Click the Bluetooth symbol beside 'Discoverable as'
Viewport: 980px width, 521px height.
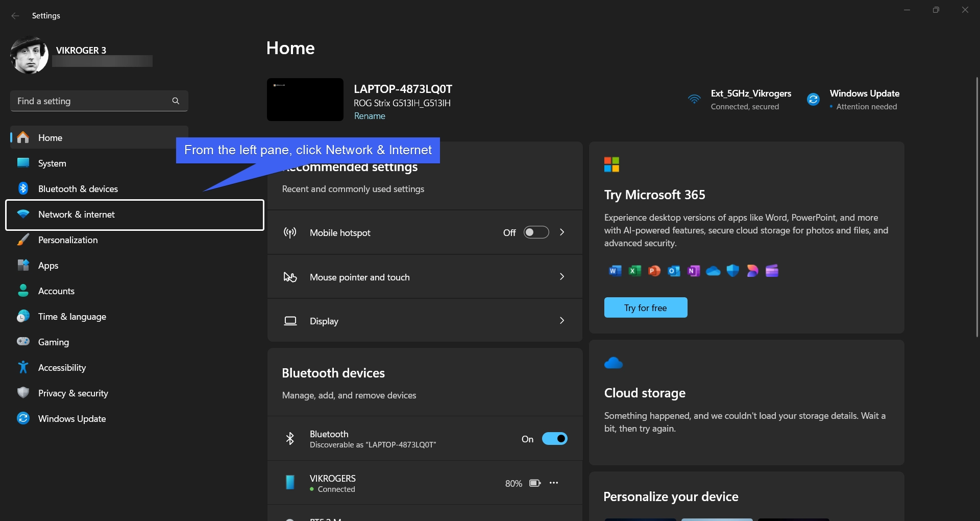coord(290,439)
